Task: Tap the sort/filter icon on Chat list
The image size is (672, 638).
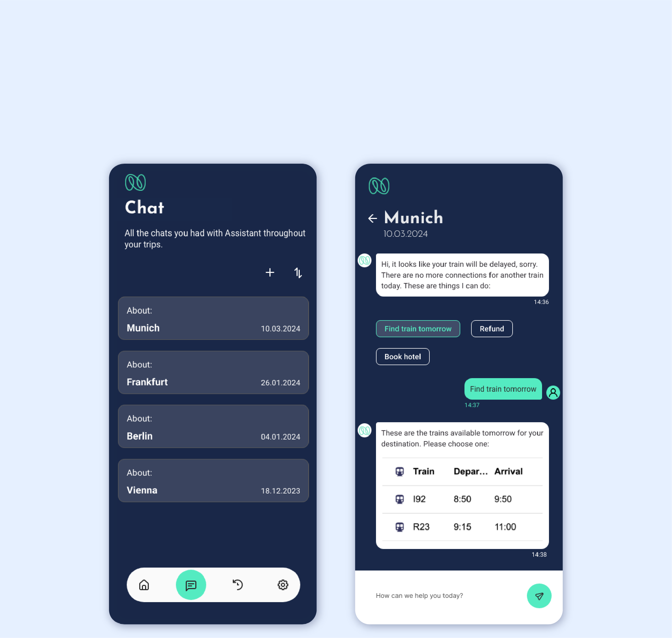Action: (298, 273)
